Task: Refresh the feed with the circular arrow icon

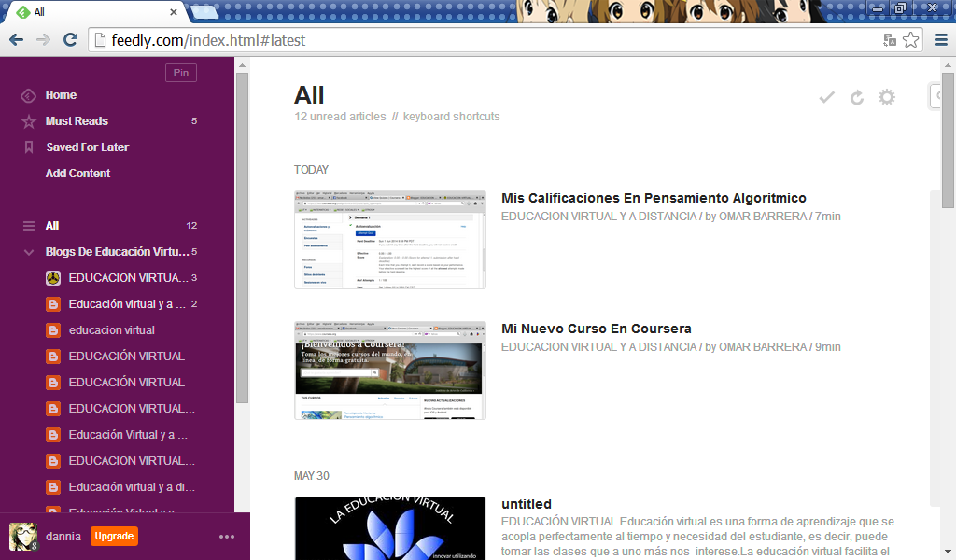Action: pyautogui.click(x=857, y=97)
